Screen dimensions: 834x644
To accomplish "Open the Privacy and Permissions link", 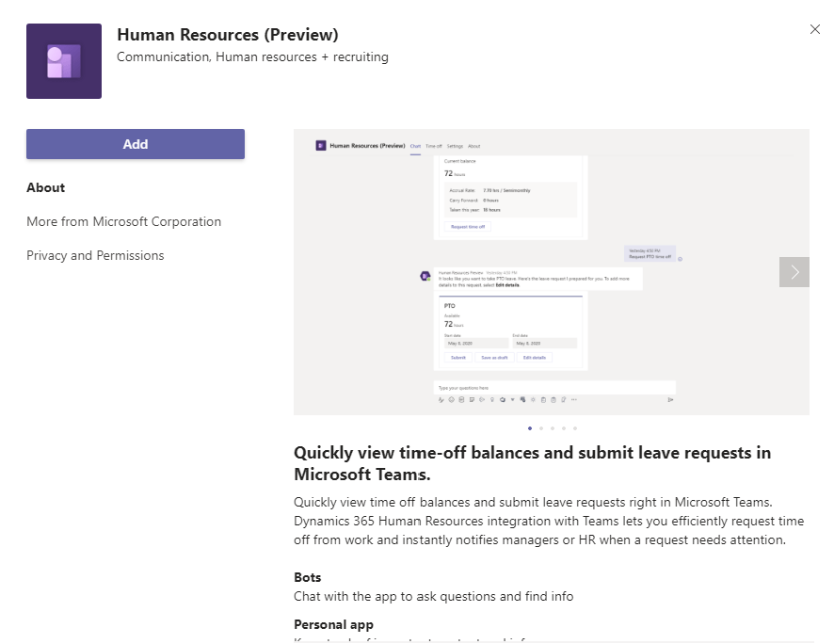I will pyautogui.click(x=95, y=255).
